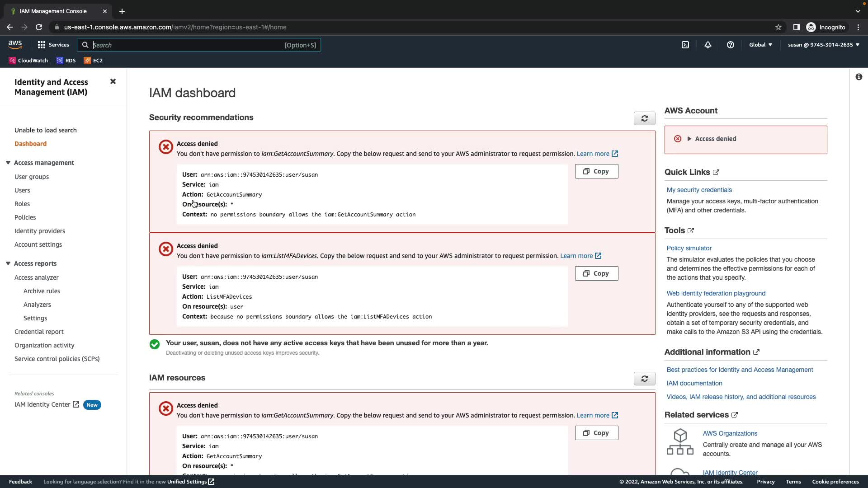Open AWS CloudShell icon in top bar
The height and width of the screenshot is (488, 868).
685,45
